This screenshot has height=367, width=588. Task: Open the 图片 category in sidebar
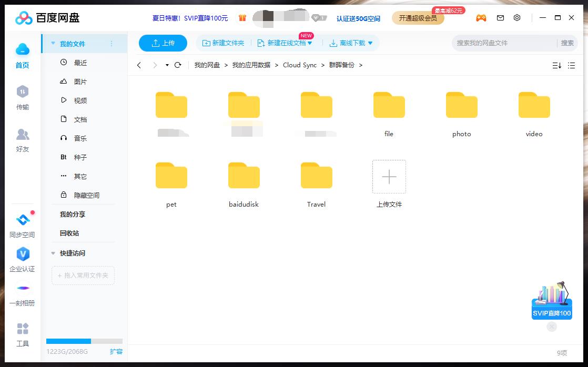[x=79, y=81]
